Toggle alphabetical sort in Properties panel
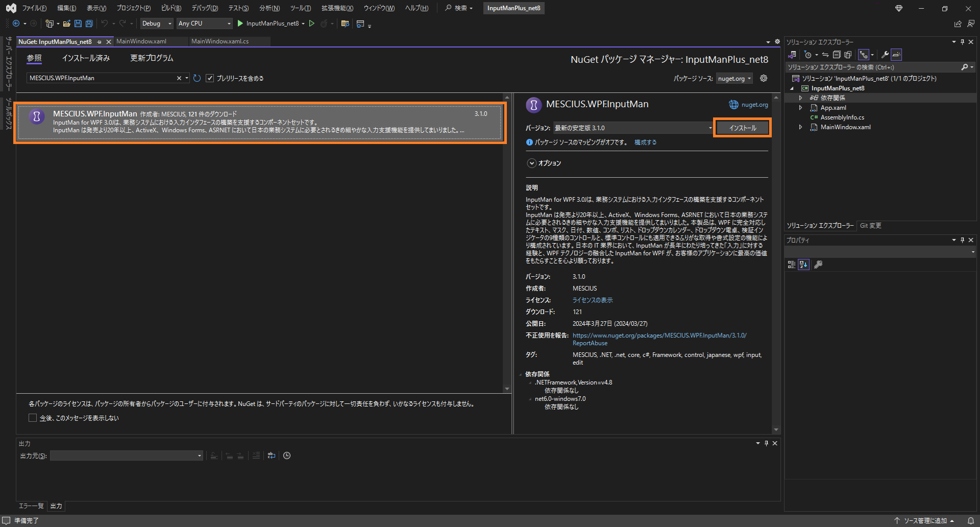The width and height of the screenshot is (980, 527). 804,265
